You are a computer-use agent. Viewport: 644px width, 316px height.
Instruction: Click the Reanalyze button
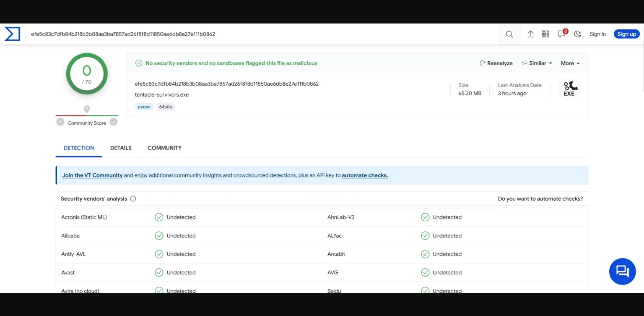pos(496,63)
